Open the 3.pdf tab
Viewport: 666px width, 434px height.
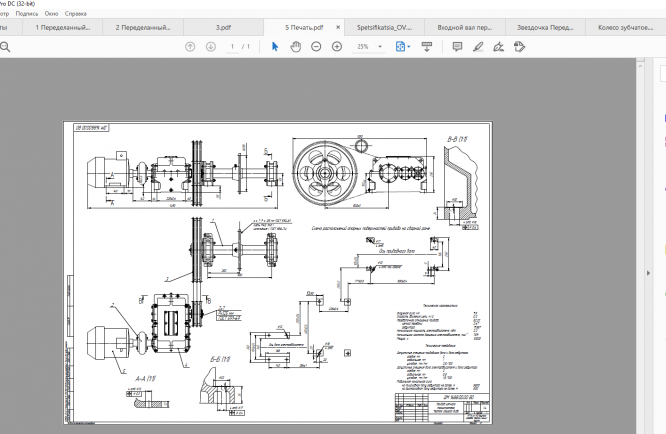[x=223, y=28]
